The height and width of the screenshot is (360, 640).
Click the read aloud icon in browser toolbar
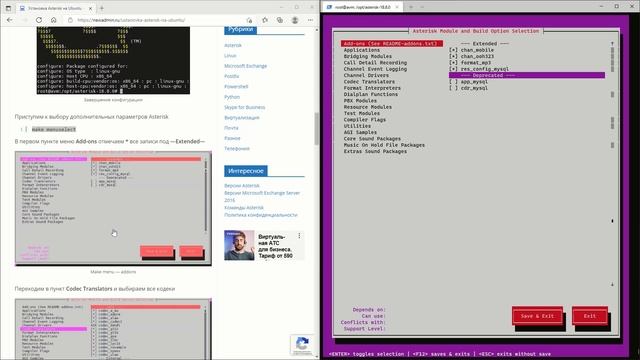[249, 20]
